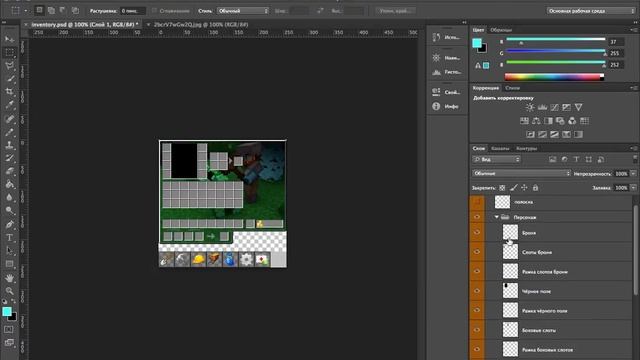This screenshot has height=360, width=640.
Task: Open the Layers panel flyout menu
Action: [x=633, y=148]
